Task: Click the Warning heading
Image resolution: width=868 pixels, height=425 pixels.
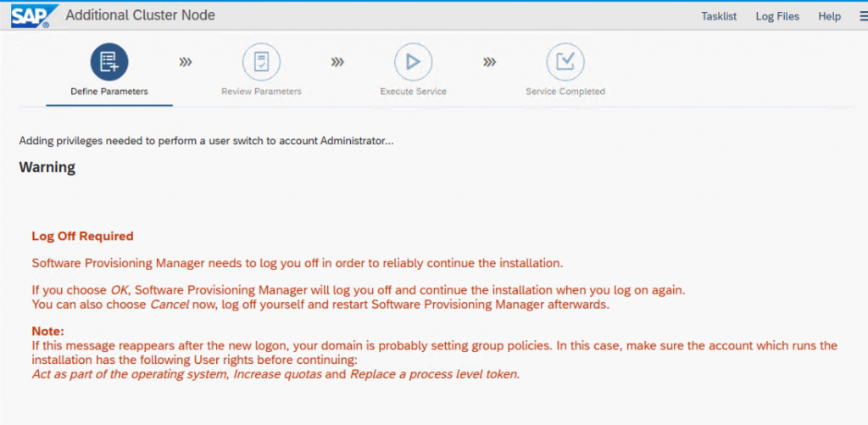Action: click(x=47, y=167)
